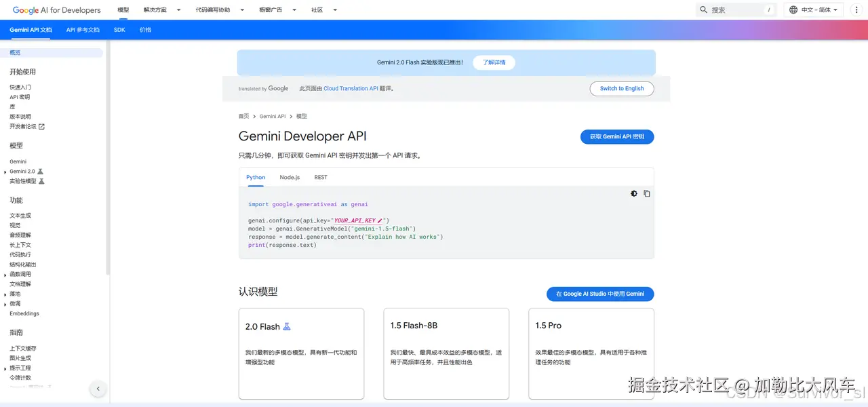Open API 密钥 sidebar link
This screenshot has height=407, width=868.
[x=20, y=97]
